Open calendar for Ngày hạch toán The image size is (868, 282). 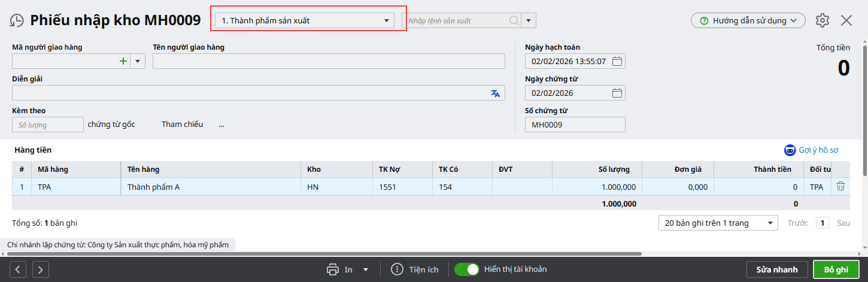click(x=617, y=61)
